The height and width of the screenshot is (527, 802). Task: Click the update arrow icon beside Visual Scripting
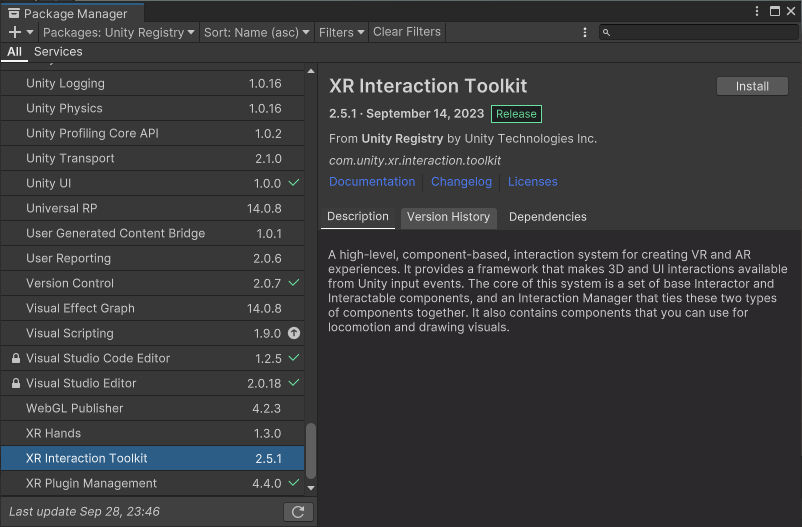pos(294,333)
